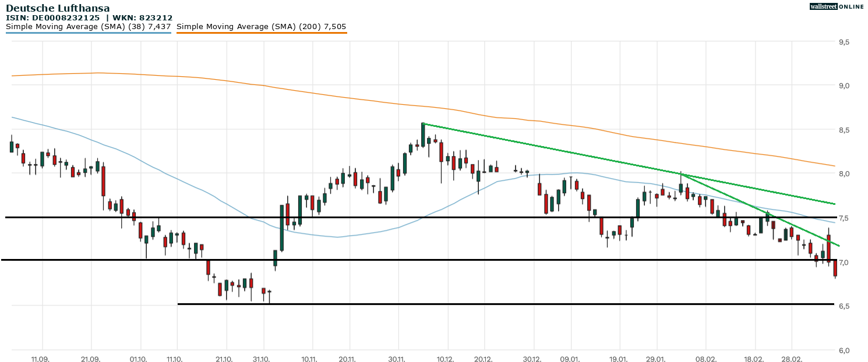Click the 8,5 price axis label

[x=844, y=130]
